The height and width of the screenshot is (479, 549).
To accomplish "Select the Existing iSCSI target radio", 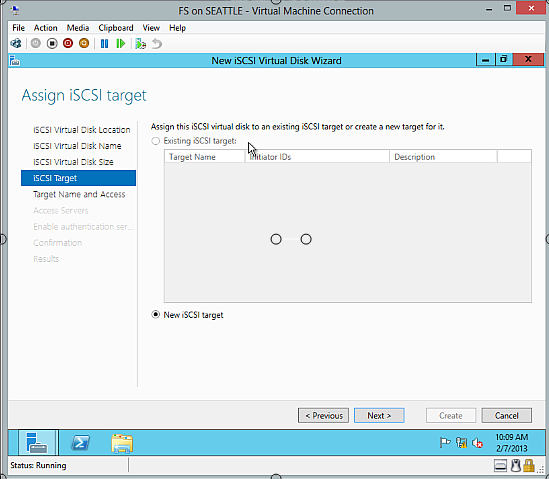I will pos(155,141).
